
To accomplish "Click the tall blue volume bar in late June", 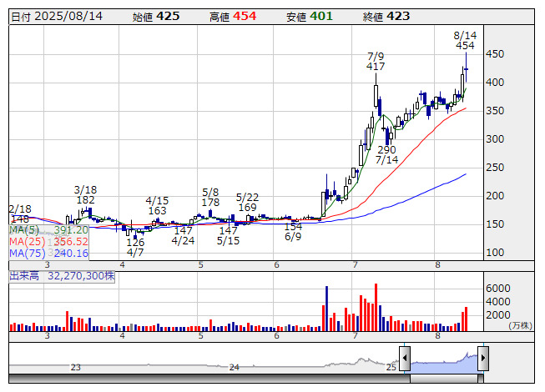I will tap(326, 309).
